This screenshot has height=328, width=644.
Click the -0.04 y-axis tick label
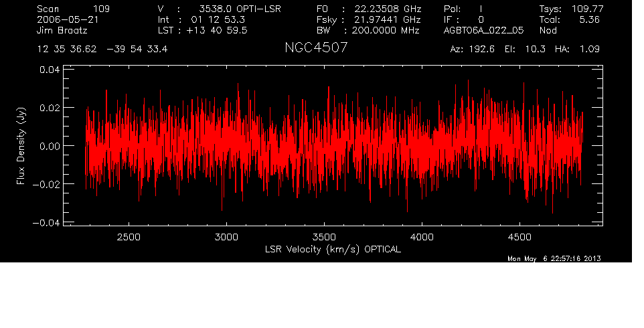46,222
